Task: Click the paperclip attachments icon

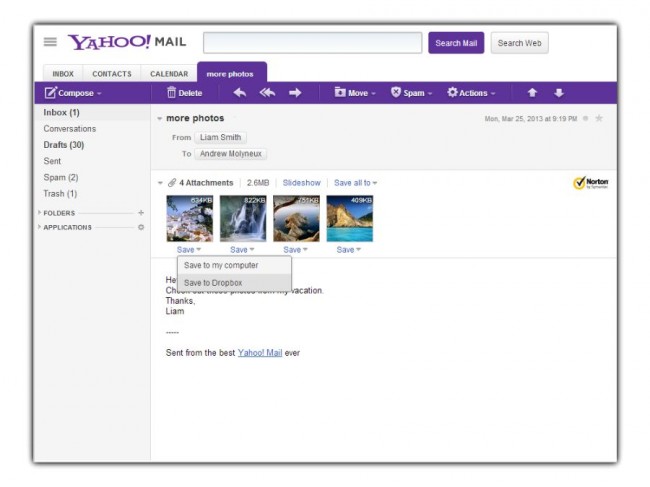Action: (172, 183)
